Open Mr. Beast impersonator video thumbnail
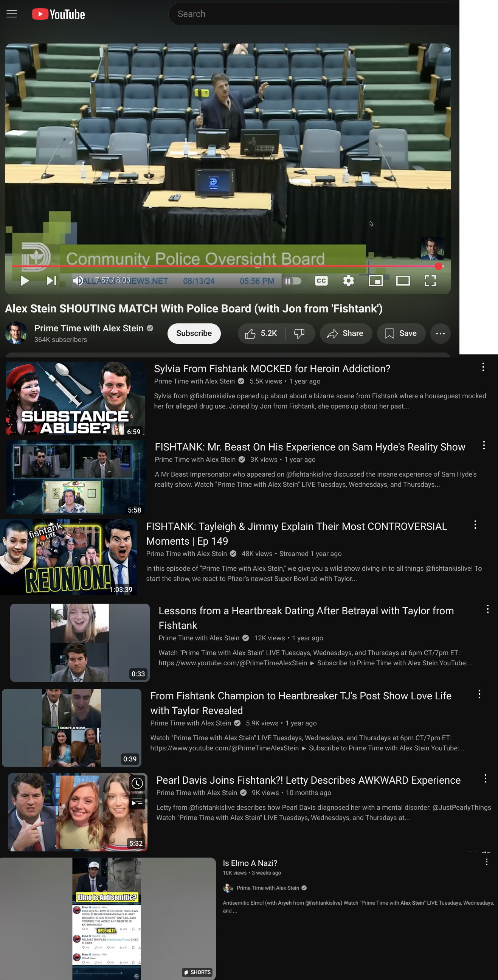Image resolution: width=498 pixels, height=980 pixels. click(x=76, y=477)
